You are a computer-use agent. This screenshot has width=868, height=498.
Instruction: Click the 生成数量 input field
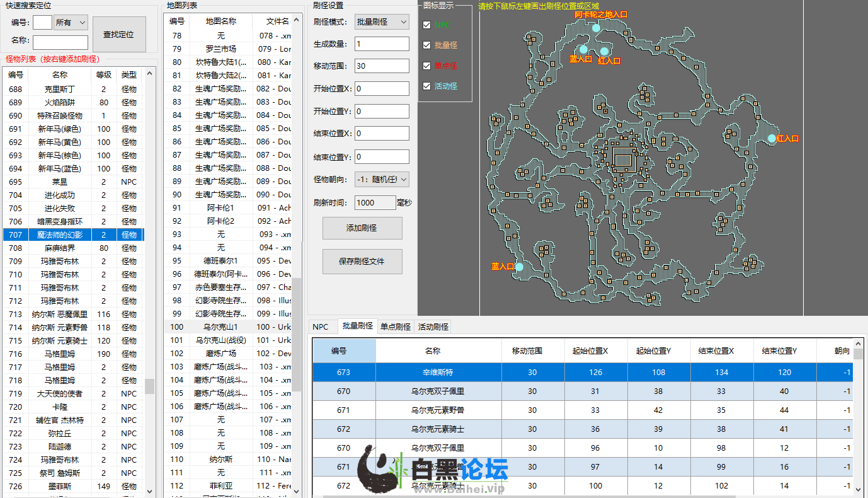pyautogui.click(x=382, y=44)
